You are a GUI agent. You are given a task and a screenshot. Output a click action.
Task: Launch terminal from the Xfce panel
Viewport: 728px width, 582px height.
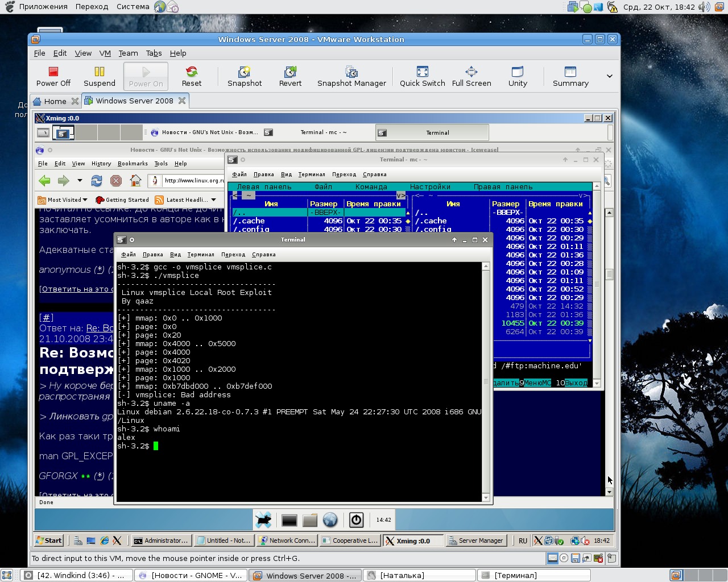pos(289,520)
